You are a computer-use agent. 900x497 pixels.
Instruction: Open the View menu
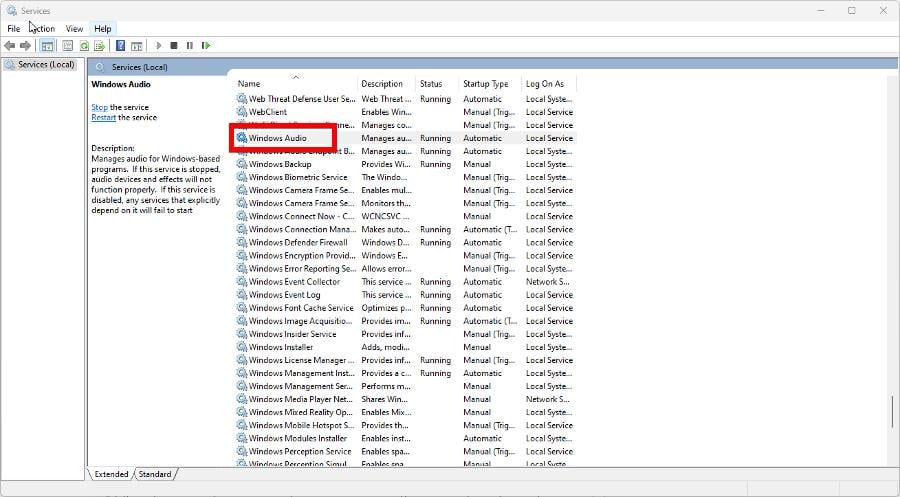click(74, 29)
